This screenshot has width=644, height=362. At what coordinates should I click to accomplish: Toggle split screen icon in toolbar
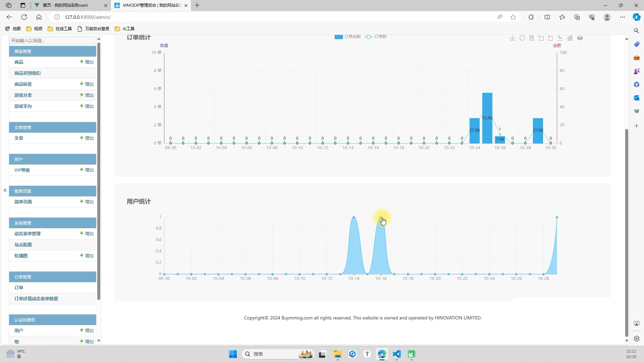547,17
